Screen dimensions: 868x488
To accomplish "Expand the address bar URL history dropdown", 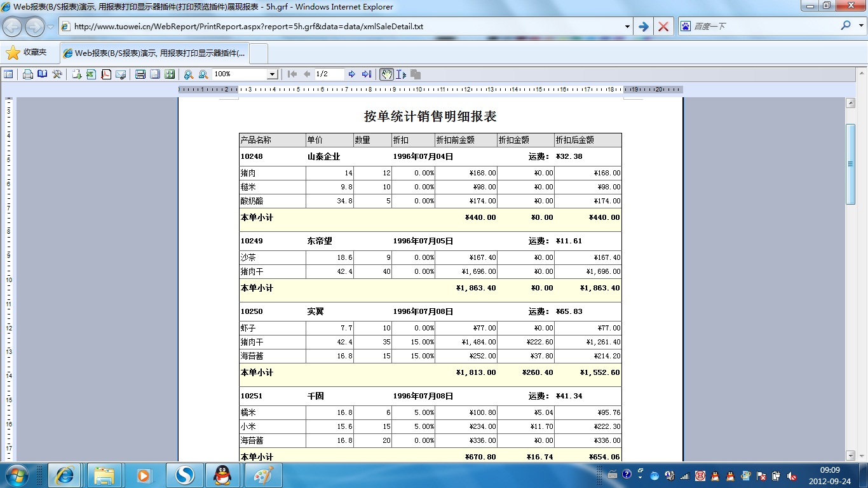I will click(x=627, y=27).
